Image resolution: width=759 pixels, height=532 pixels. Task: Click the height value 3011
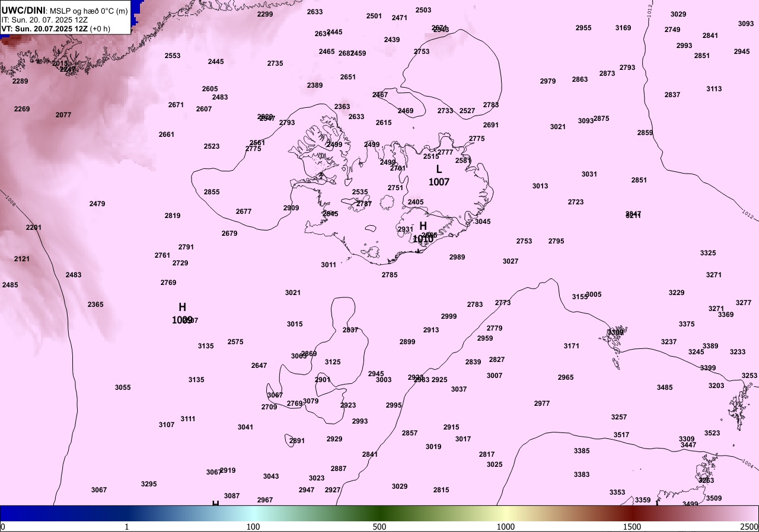pyautogui.click(x=329, y=265)
